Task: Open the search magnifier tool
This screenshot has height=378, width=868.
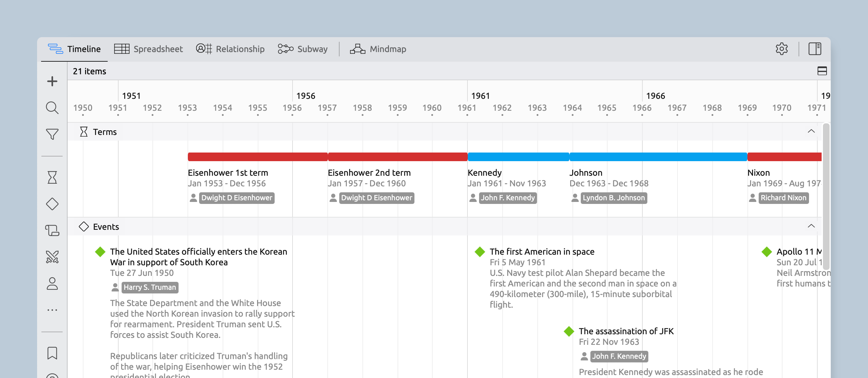Action: pyautogui.click(x=52, y=108)
